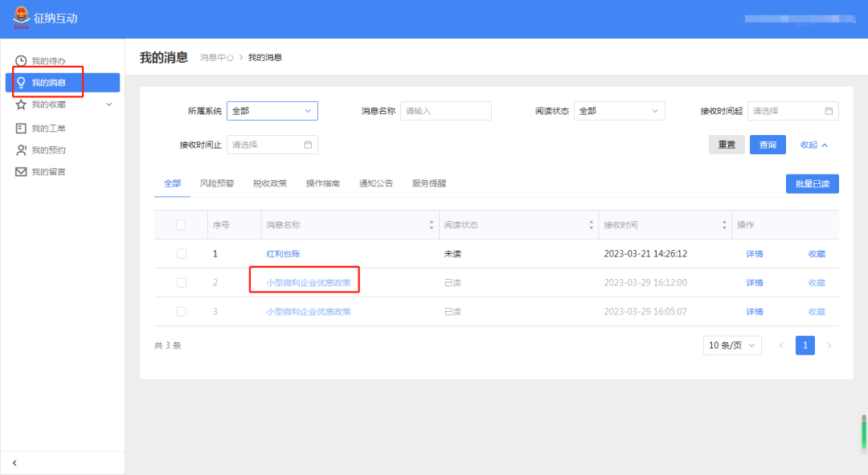Switch to the 税收政策 tab

click(x=269, y=183)
